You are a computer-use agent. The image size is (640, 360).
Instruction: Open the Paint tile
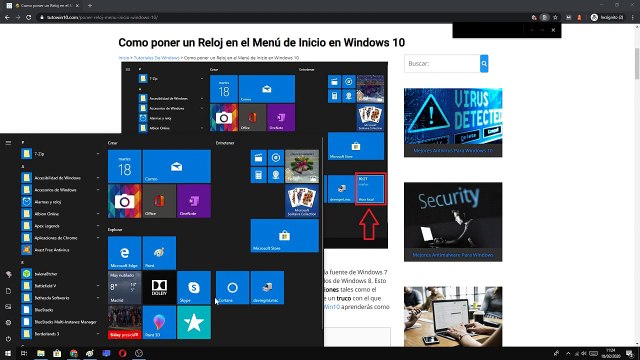(x=159, y=253)
